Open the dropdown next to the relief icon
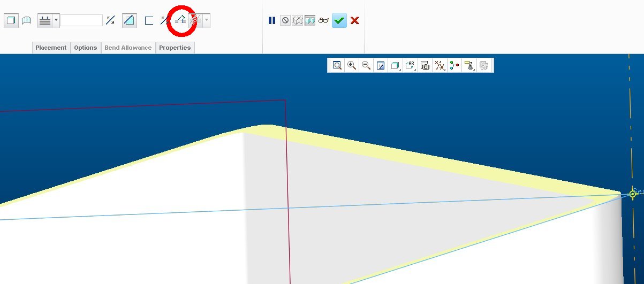 coord(207,21)
